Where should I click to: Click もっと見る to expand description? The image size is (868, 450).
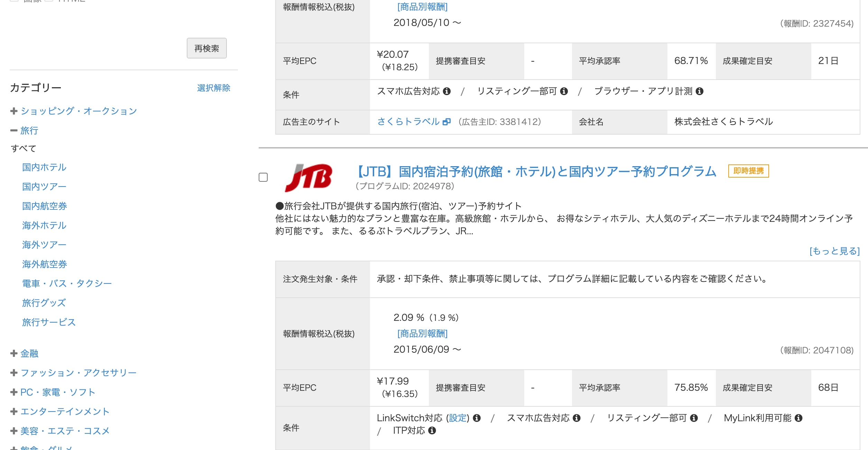pyautogui.click(x=834, y=251)
